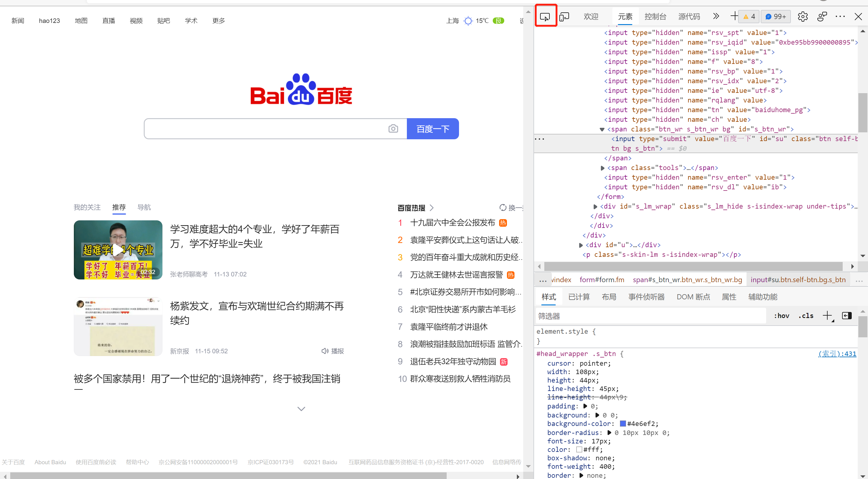Click the DOM tree horizontal scrollbar
The width and height of the screenshot is (868, 479).
[693, 266]
